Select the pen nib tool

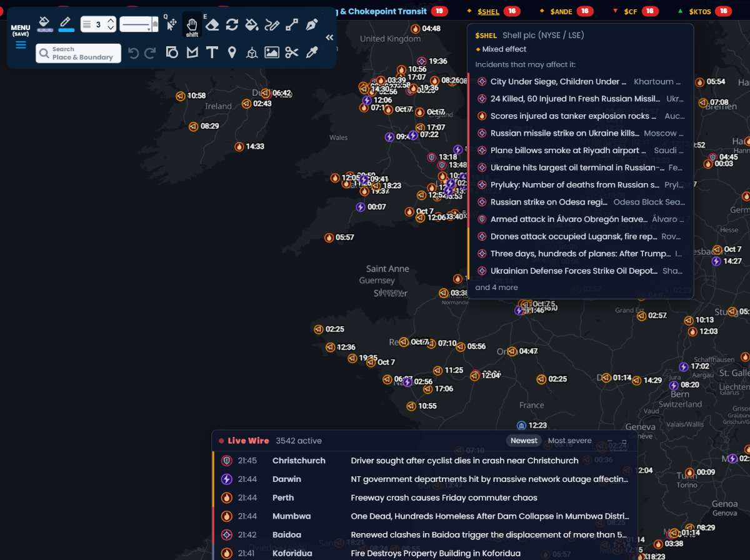(x=312, y=24)
